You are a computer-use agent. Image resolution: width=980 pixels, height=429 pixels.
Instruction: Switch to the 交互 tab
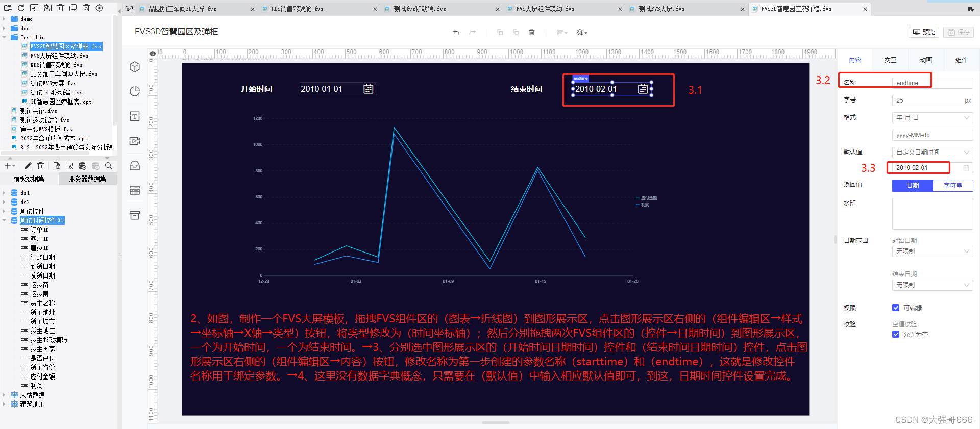tap(890, 60)
